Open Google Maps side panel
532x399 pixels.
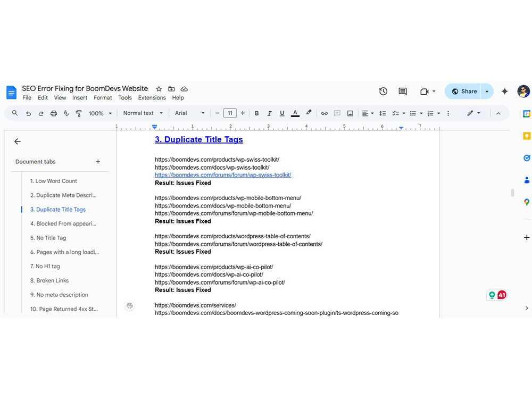tap(526, 202)
